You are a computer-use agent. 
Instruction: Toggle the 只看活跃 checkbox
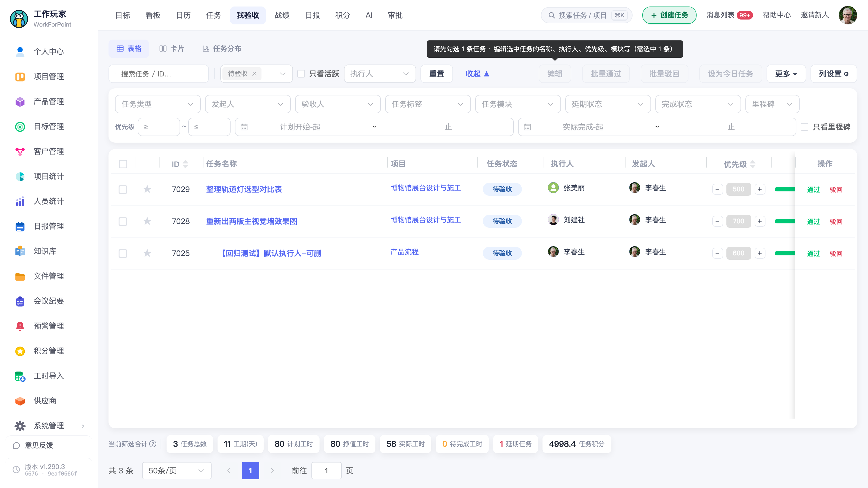pyautogui.click(x=301, y=74)
